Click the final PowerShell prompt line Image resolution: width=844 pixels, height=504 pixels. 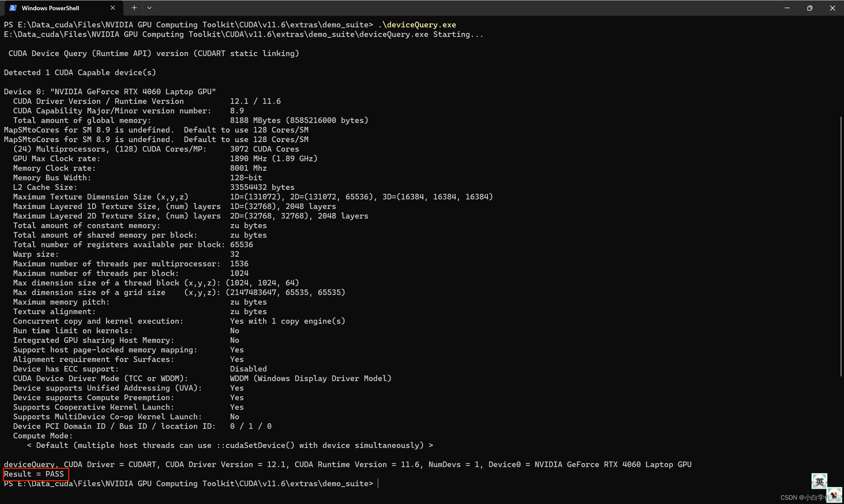tap(189, 484)
